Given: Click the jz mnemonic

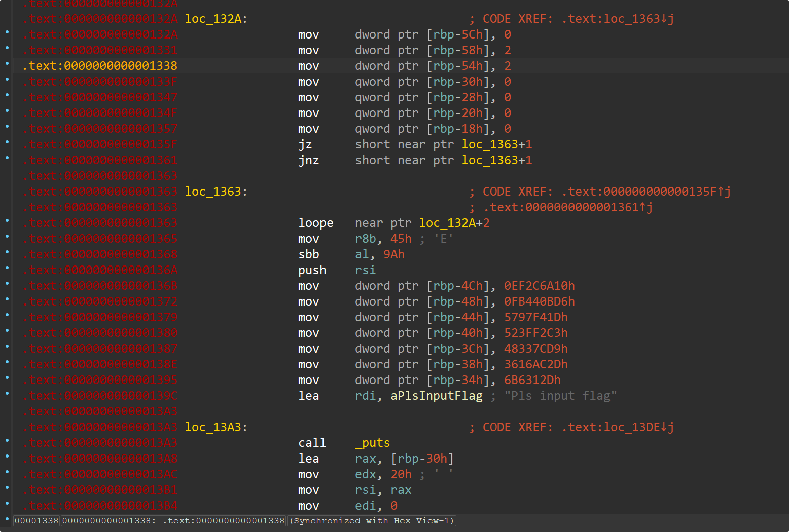Looking at the screenshot, I should point(305,144).
